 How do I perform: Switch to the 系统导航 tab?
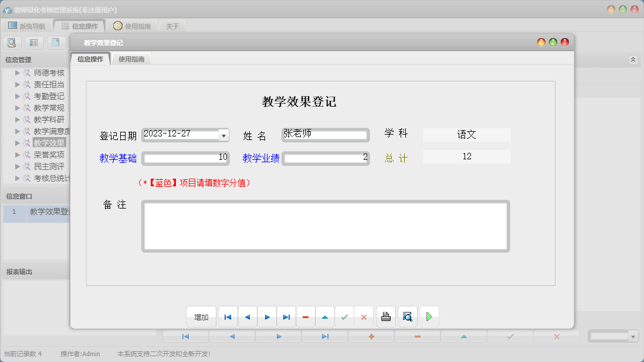(26, 25)
